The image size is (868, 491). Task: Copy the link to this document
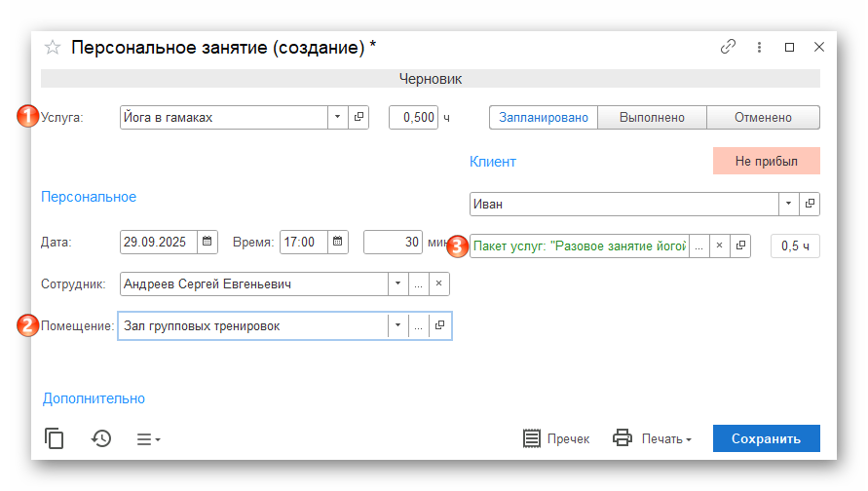pos(727,47)
